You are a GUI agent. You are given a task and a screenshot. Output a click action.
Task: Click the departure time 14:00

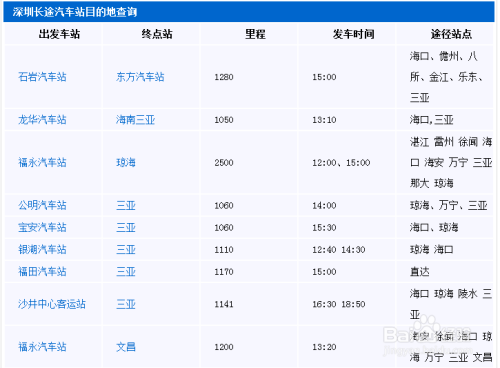pos(324,205)
